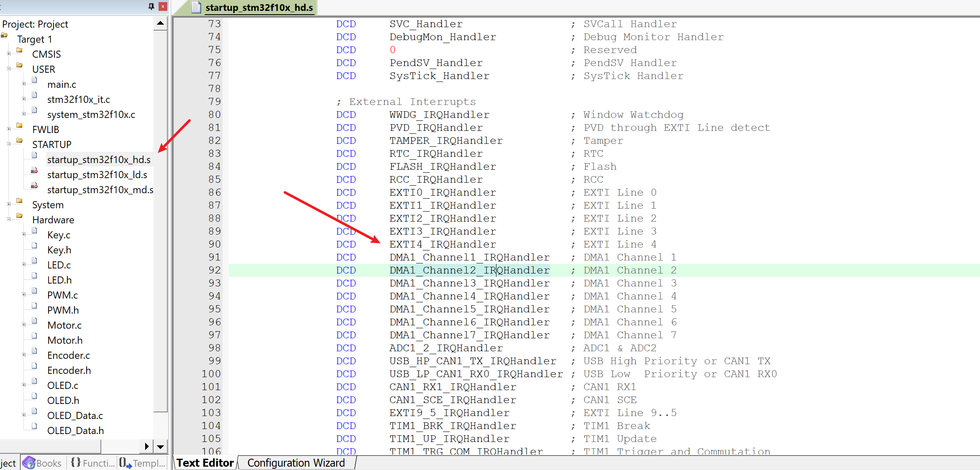
Task: Click the file icon next to Encoder.h
Action: 34,366
